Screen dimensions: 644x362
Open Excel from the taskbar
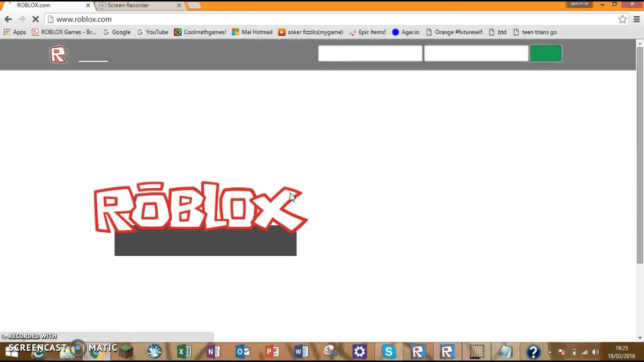pos(185,351)
